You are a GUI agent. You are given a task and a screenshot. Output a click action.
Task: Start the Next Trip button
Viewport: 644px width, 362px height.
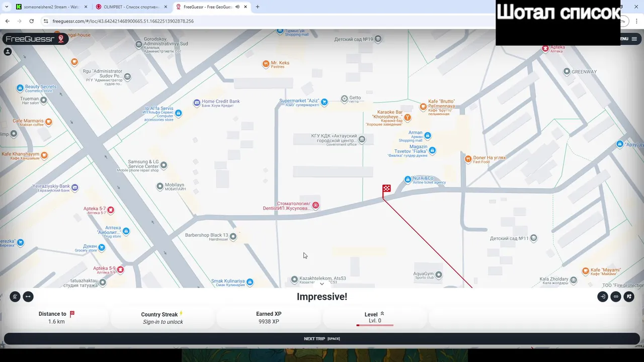tap(322, 338)
